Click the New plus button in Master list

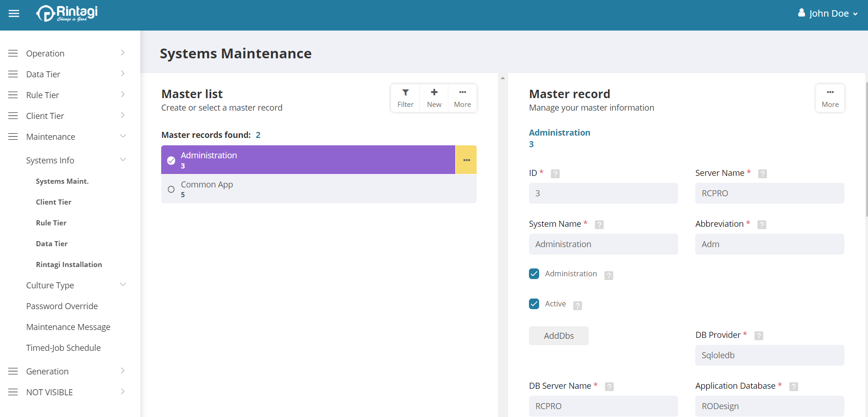pos(434,98)
